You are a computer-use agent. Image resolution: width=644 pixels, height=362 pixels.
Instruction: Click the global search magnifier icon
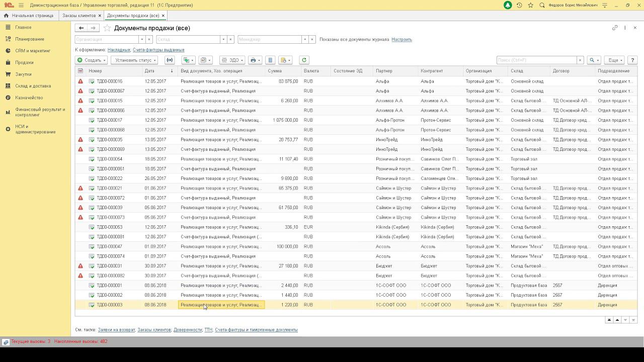542,5
